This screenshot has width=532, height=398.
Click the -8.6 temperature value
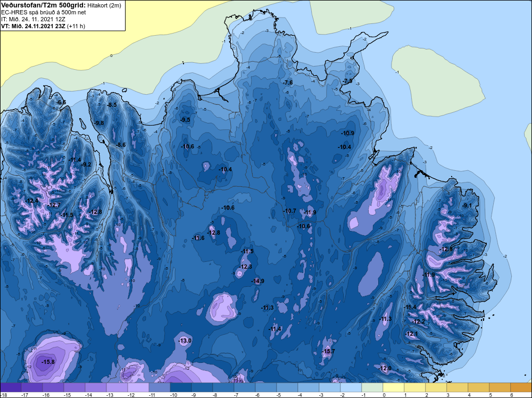(x=120, y=145)
